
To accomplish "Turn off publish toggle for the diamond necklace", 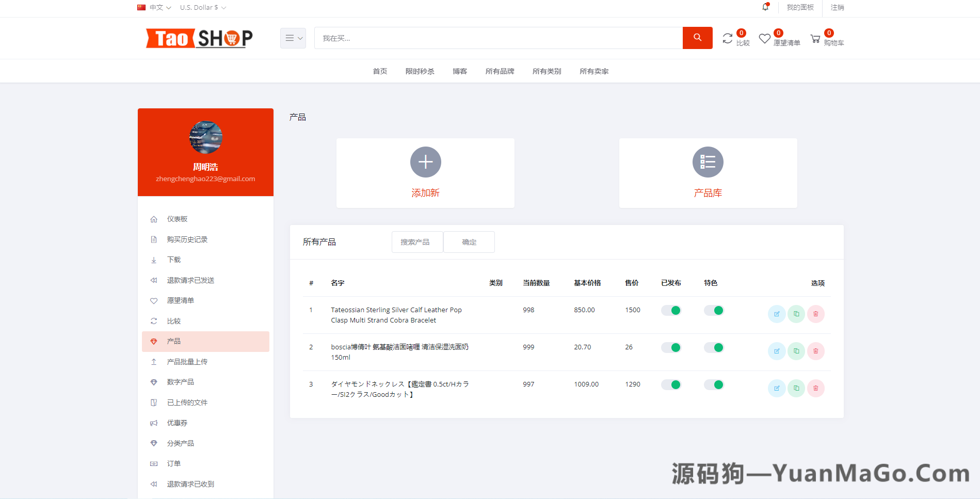I will tap(671, 384).
